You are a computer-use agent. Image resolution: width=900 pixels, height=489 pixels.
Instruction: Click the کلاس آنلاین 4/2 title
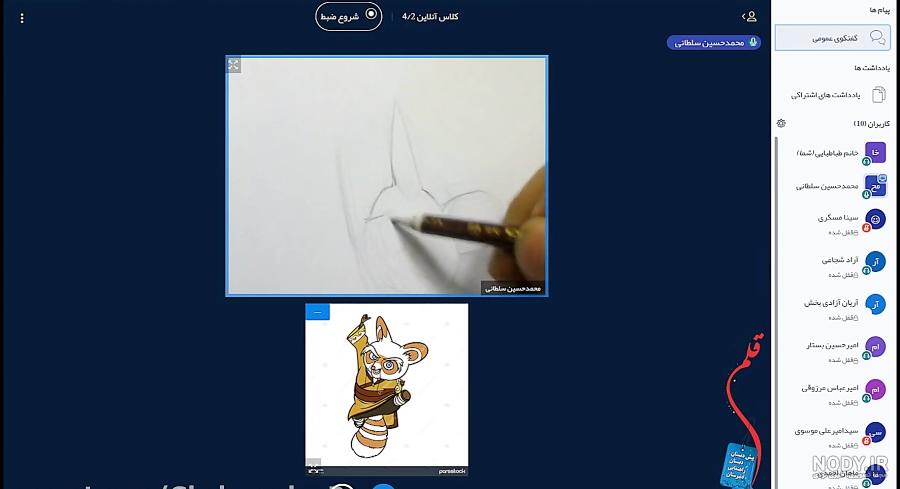(430, 17)
